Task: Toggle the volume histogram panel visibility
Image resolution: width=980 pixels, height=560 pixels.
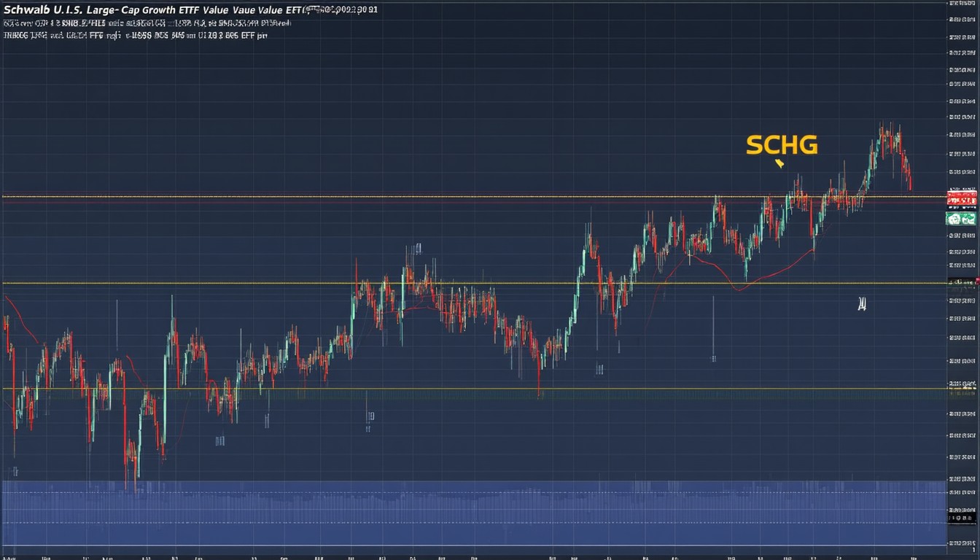Action: tap(489, 510)
